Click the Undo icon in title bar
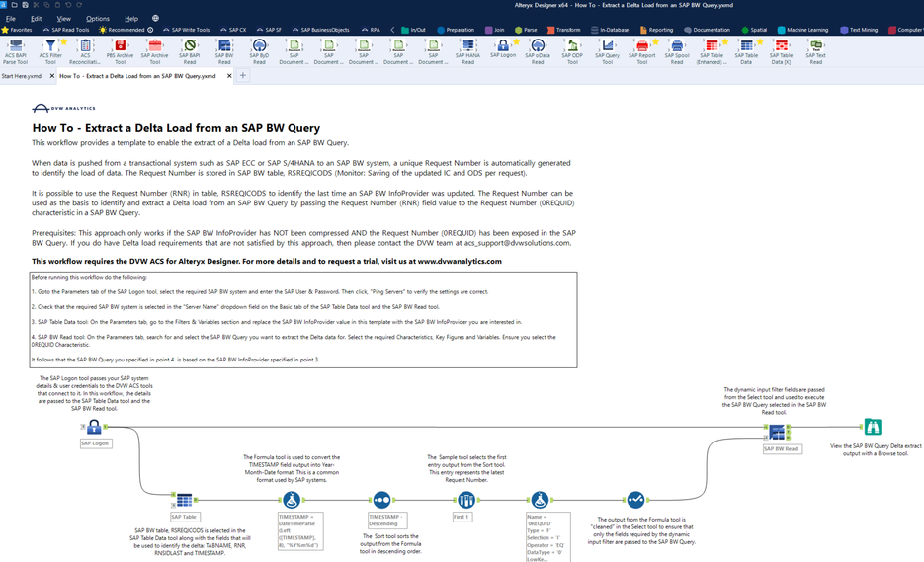Screen dimensions: 924x562 68,5
